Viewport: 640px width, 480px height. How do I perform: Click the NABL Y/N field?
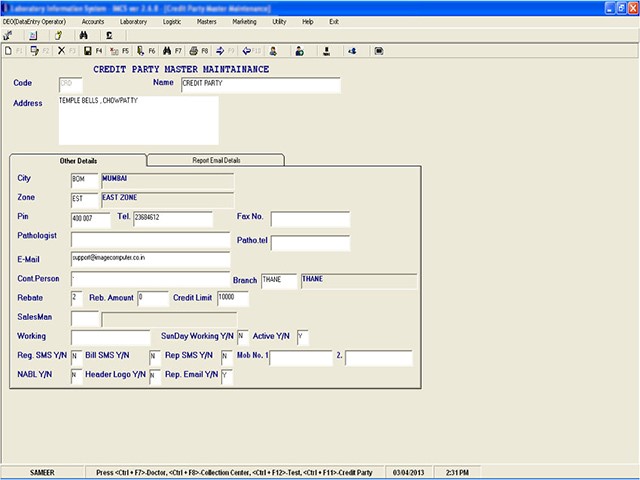coord(76,376)
